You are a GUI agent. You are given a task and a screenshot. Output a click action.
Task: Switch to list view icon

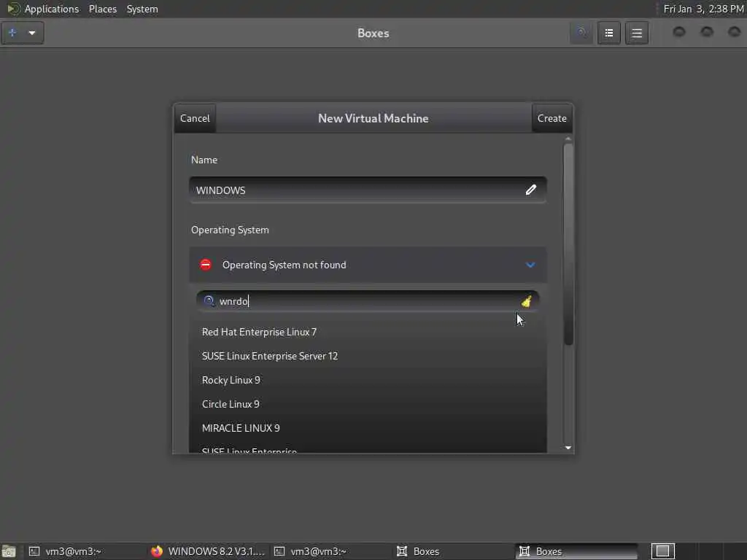coord(609,33)
